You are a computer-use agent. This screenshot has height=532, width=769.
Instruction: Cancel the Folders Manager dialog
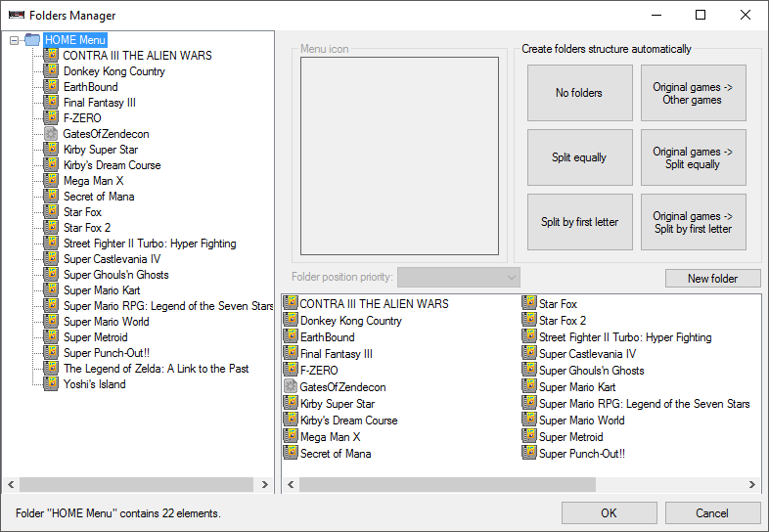712,512
